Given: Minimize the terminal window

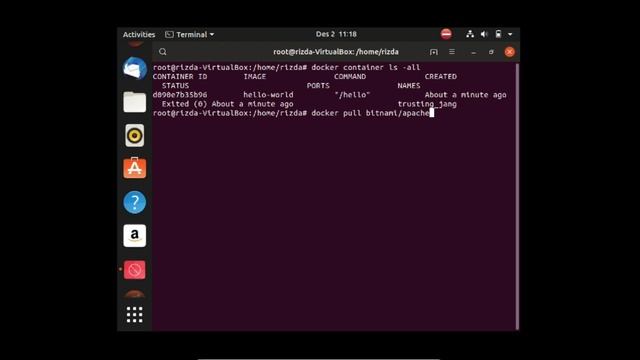Looking at the screenshot, I should click(473, 52).
